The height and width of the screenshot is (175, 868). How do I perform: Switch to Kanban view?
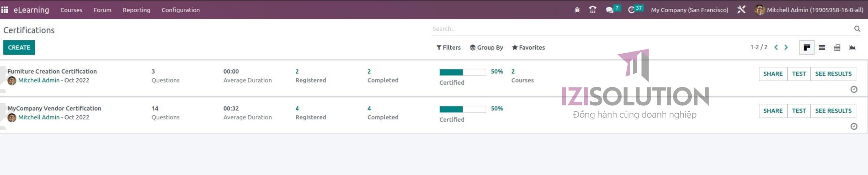coord(807,47)
